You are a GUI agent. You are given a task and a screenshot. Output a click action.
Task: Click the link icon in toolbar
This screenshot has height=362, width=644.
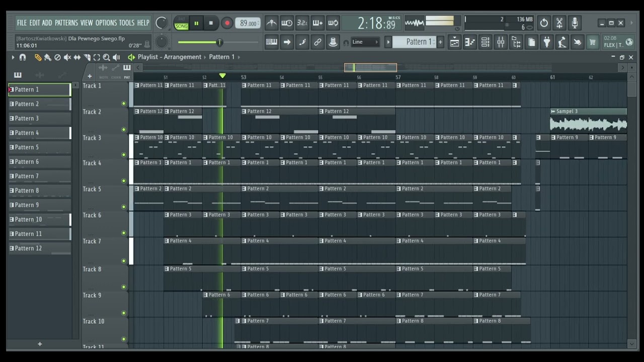tap(317, 42)
